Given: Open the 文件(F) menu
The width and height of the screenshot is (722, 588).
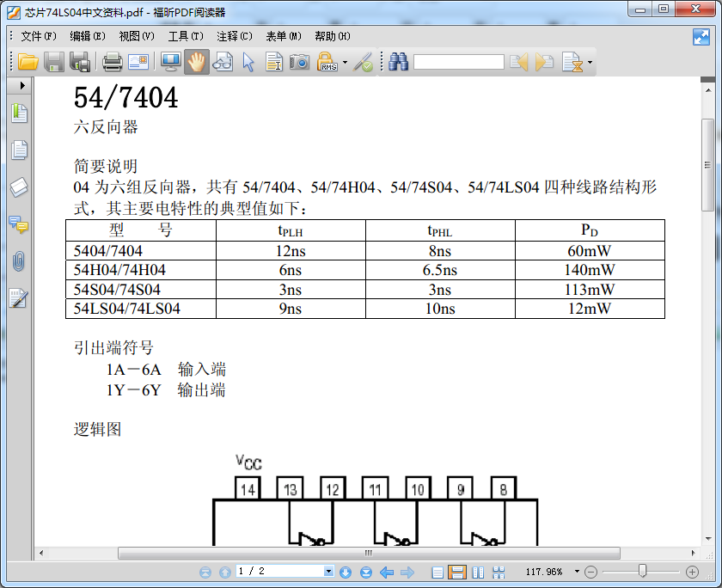Looking at the screenshot, I should coord(38,36).
